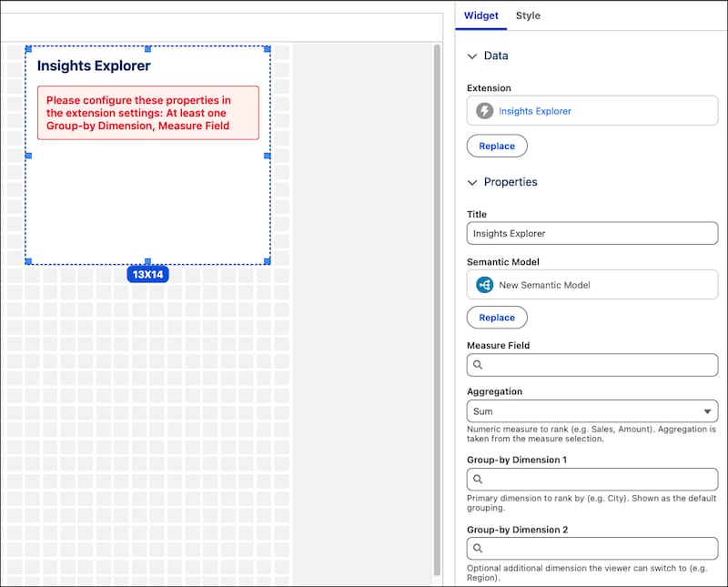
Task: Click the 'Numeric measure to rank' help text
Action: 591,434
